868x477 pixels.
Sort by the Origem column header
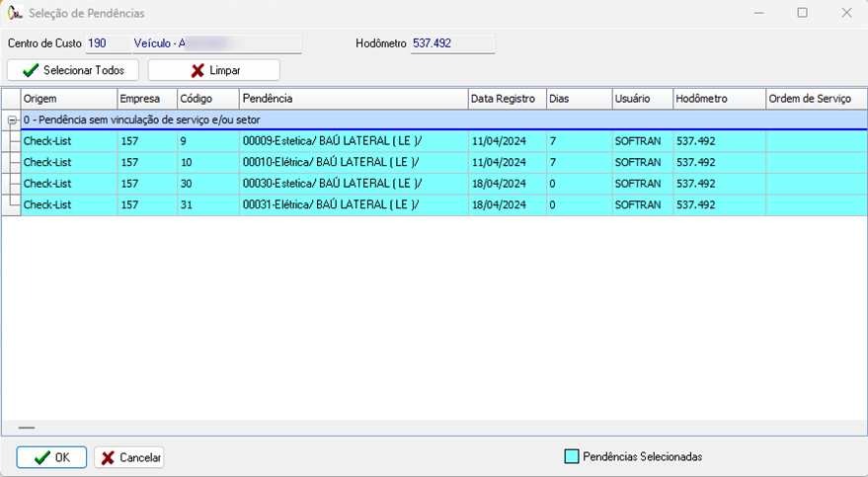click(69, 99)
